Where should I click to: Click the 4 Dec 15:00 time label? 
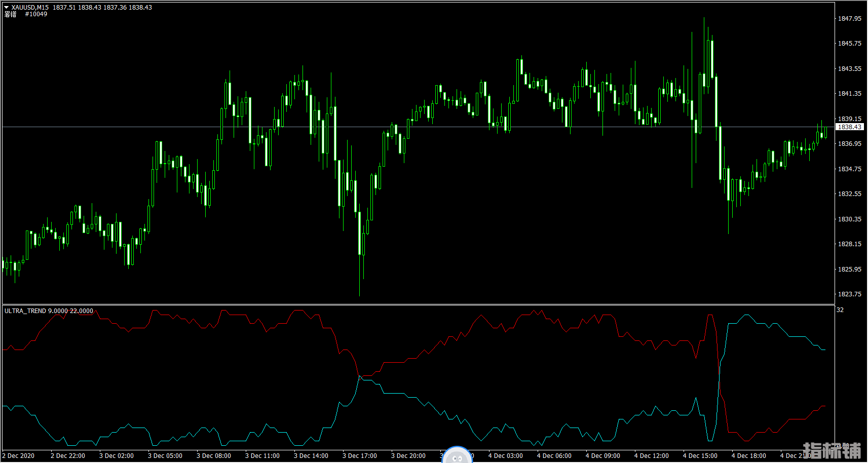(x=700, y=456)
